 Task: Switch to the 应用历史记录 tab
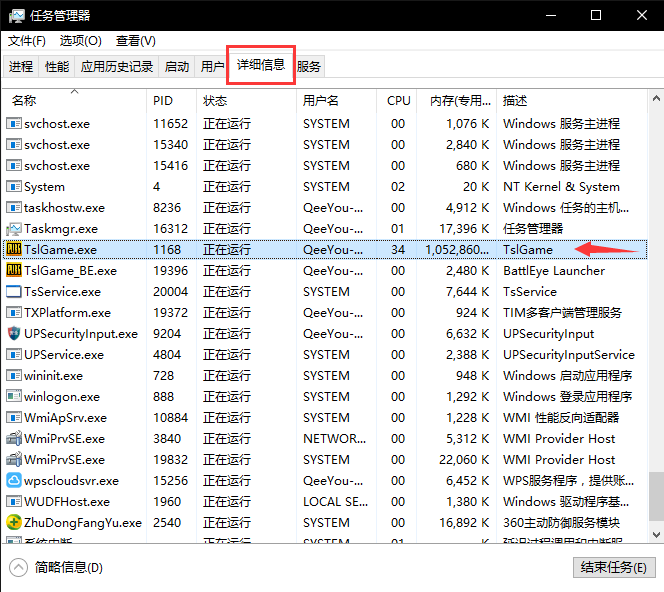pyautogui.click(x=117, y=66)
